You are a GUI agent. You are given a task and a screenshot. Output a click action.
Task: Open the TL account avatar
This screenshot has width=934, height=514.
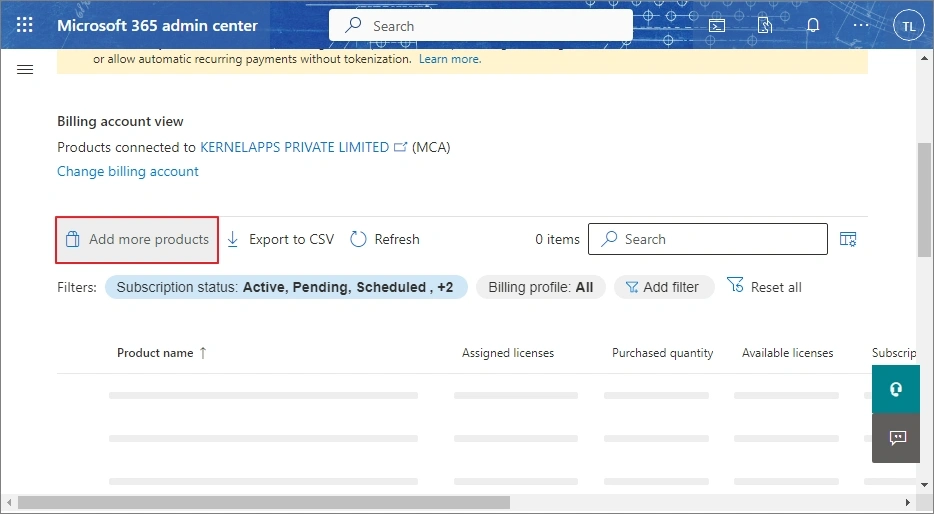click(908, 26)
